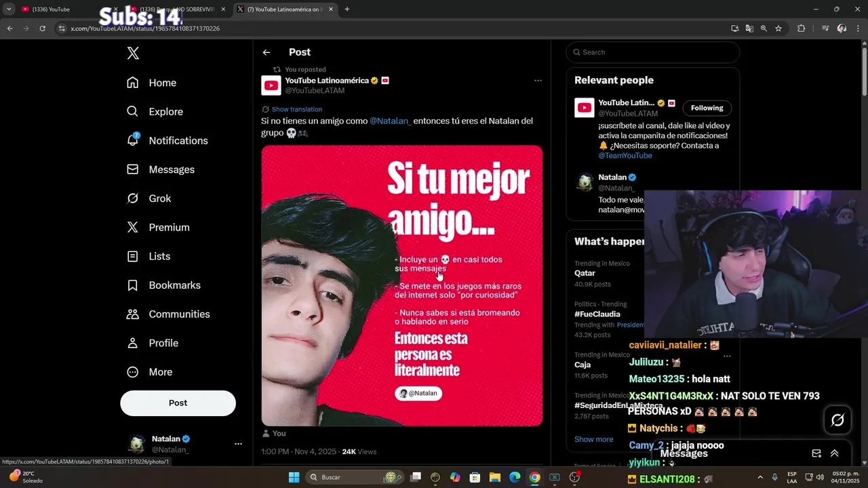
Task: Open options for the Caja trend
Action: click(x=727, y=355)
